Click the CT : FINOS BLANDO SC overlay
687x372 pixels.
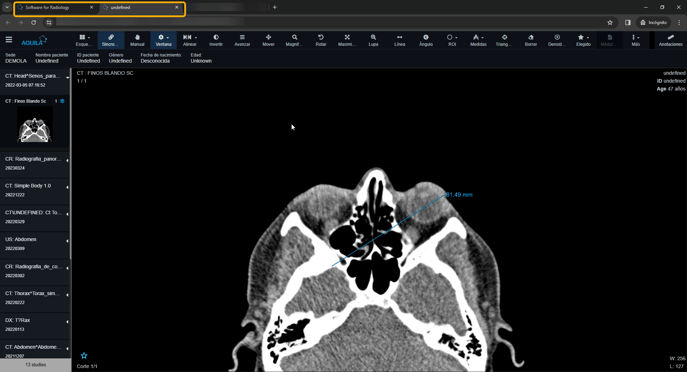[105, 73]
